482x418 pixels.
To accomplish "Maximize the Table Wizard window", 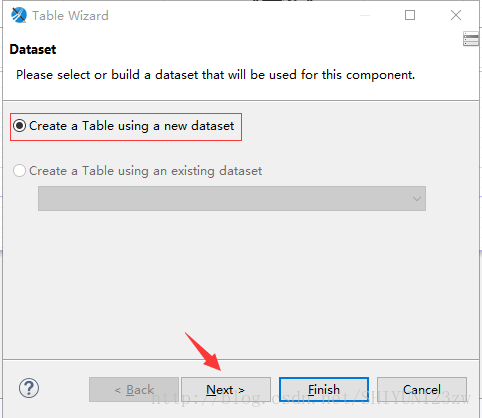I will 410,15.
